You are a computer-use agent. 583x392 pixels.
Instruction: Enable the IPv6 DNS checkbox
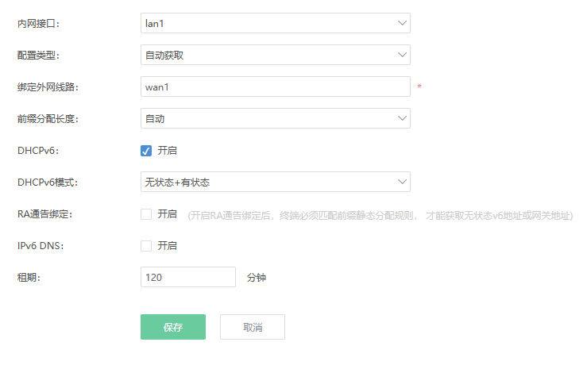pyautogui.click(x=146, y=246)
